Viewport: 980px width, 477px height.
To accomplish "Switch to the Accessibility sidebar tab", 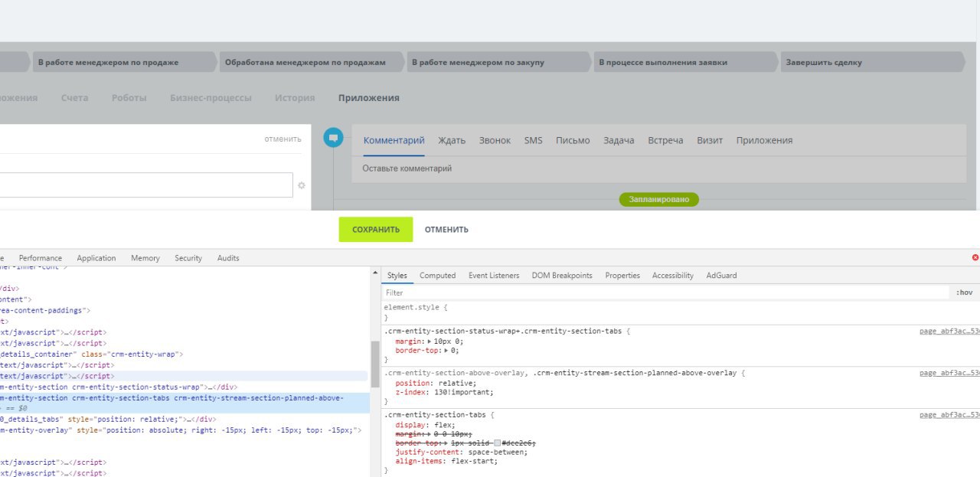I will (x=673, y=276).
